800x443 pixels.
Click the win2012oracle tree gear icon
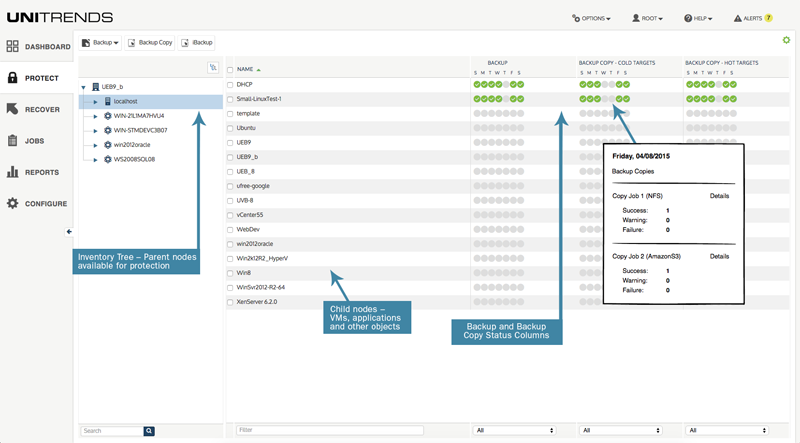(108, 145)
